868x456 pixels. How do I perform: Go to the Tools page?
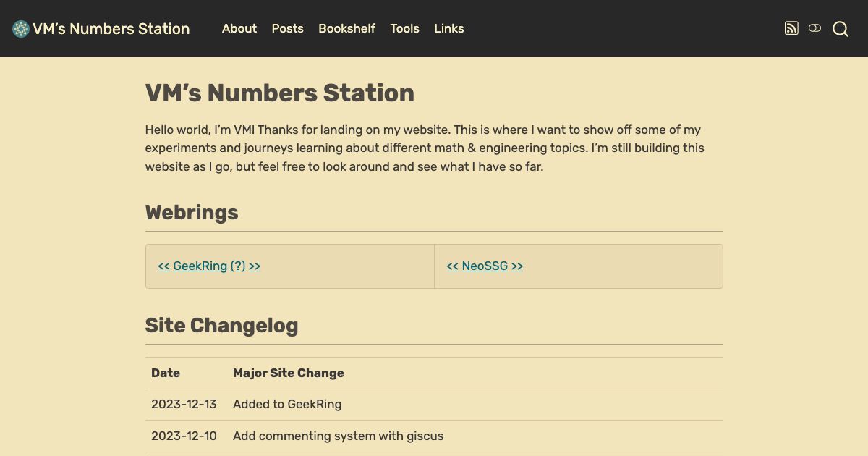[x=404, y=29]
